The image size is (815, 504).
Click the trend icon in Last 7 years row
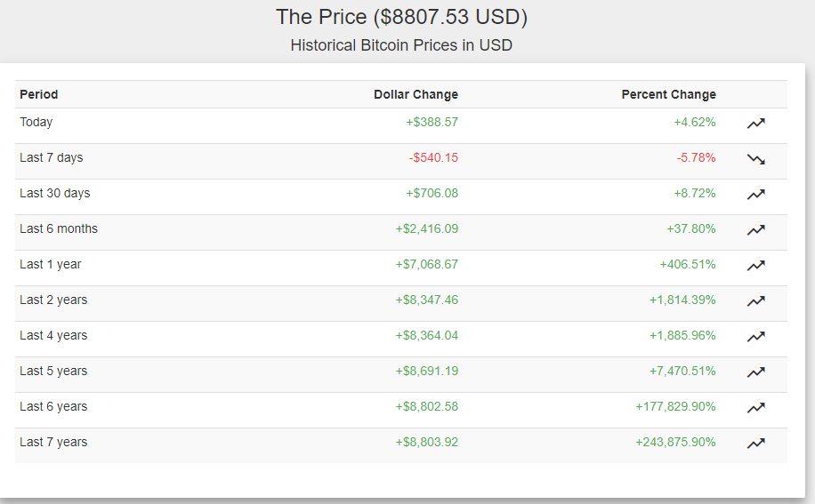point(755,444)
